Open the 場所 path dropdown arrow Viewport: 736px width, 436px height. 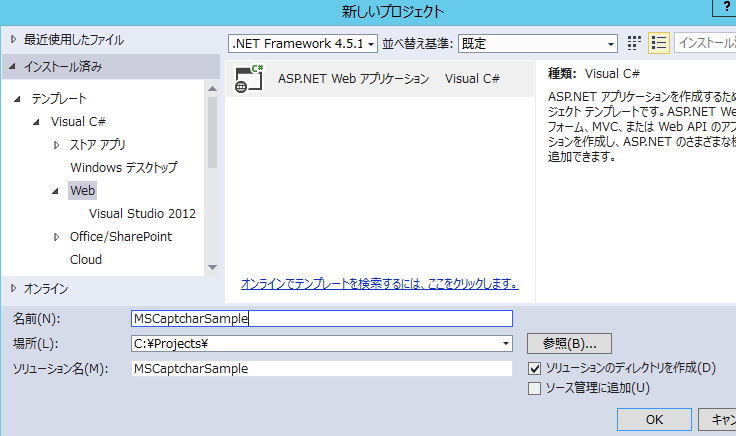click(506, 344)
